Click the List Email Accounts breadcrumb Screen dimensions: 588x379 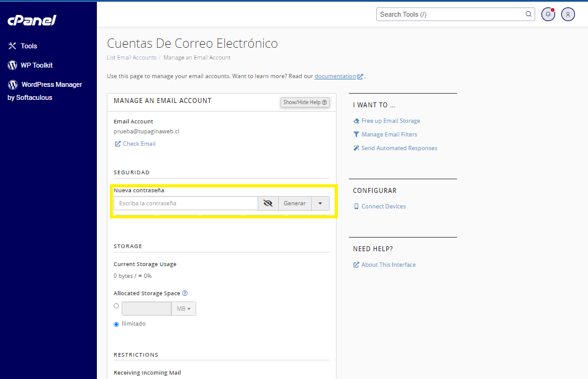pos(132,58)
